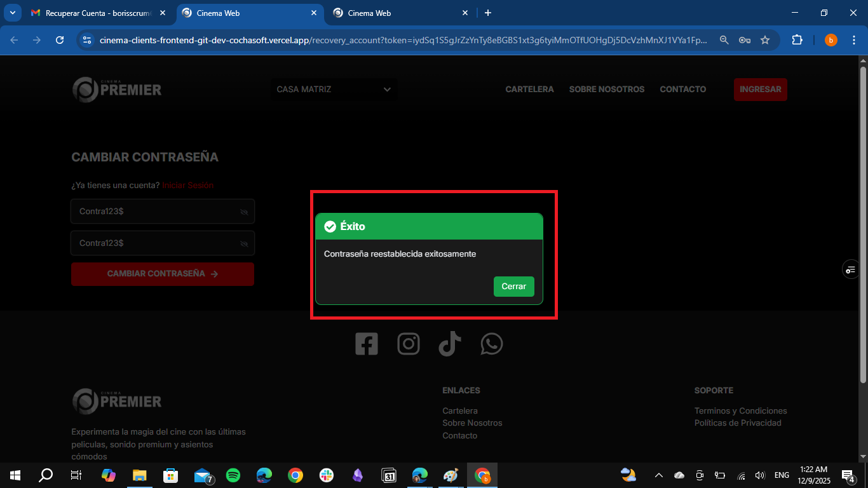Image resolution: width=868 pixels, height=488 pixels.
Task: Open the CASA MATRIZ location dropdown
Action: coord(334,89)
